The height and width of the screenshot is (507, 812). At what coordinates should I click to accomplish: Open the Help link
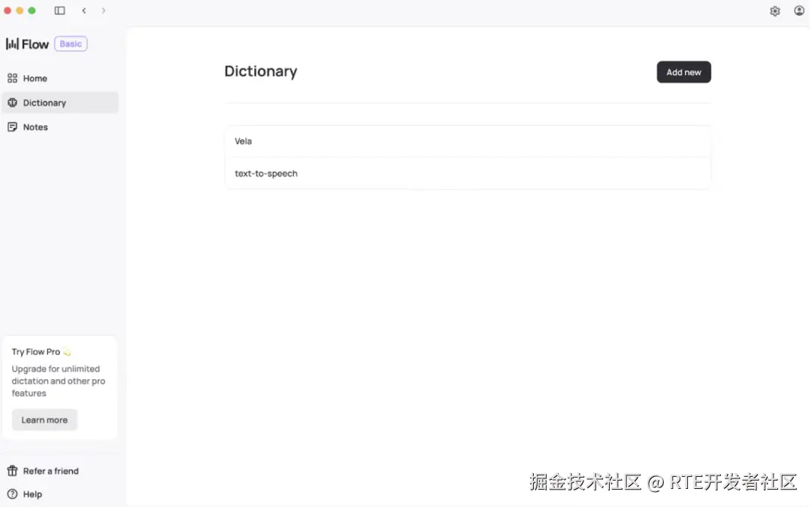(x=32, y=494)
